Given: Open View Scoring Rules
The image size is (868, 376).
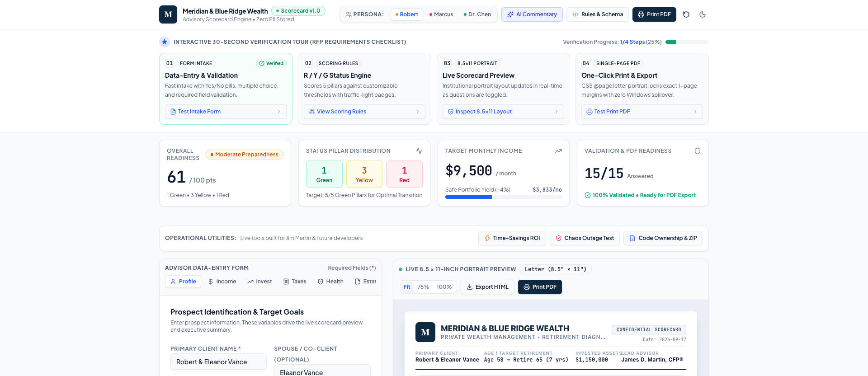Looking at the screenshot, I should tap(364, 112).
